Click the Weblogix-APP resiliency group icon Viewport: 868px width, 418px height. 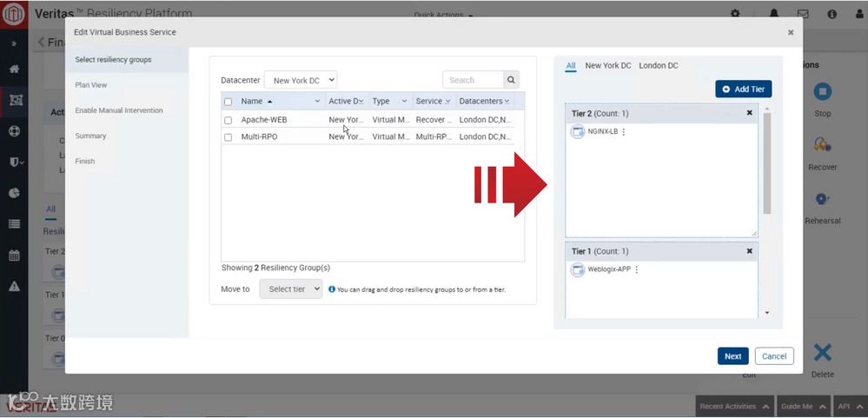tap(578, 269)
